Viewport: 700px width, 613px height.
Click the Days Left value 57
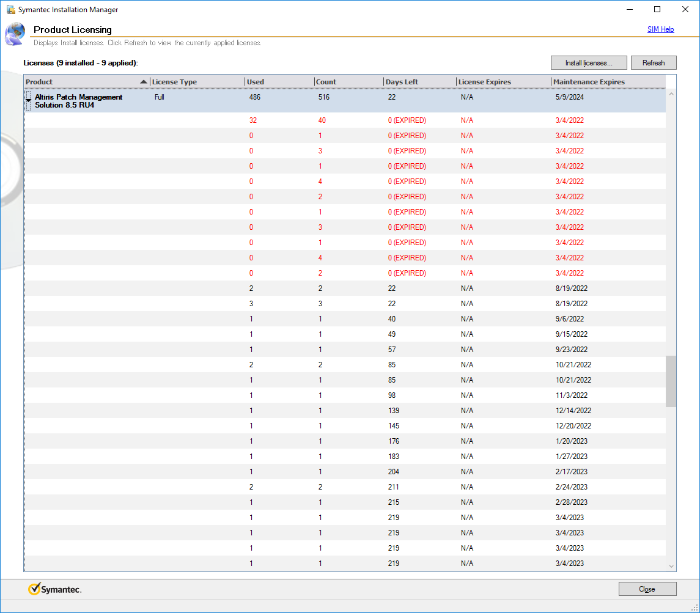coord(392,350)
